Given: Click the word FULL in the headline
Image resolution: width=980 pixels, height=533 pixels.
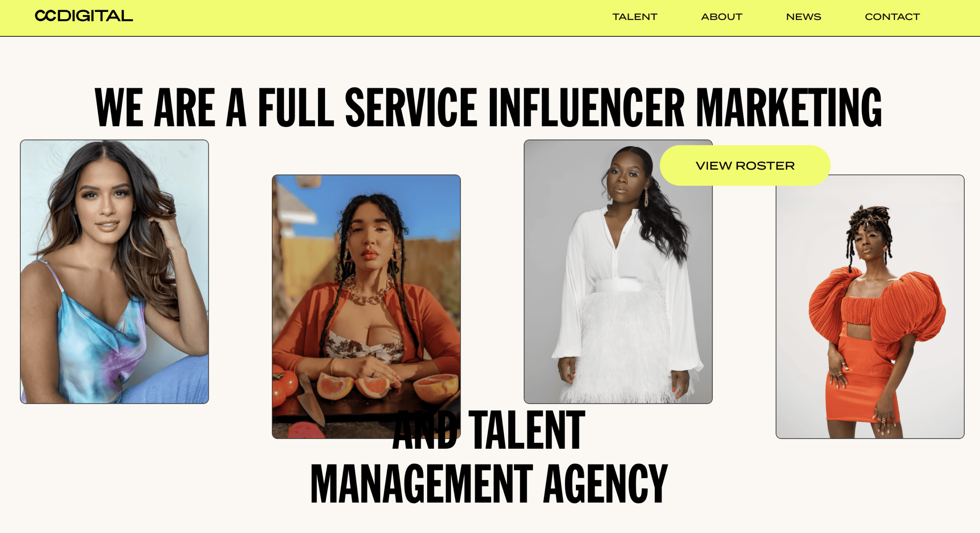Looking at the screenshot, I should point(296,107).
